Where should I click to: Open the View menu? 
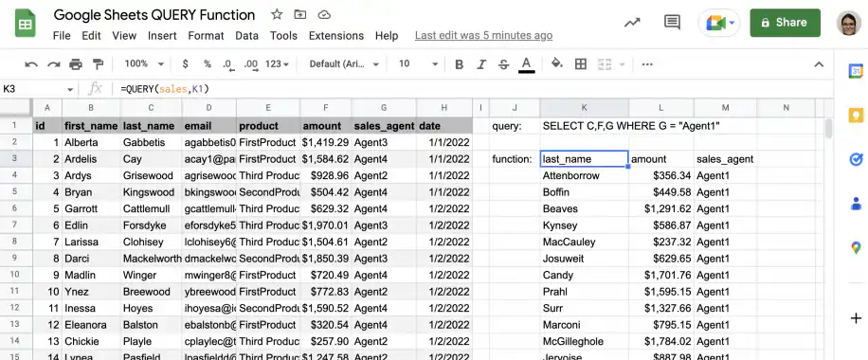[x=124, y=36]
